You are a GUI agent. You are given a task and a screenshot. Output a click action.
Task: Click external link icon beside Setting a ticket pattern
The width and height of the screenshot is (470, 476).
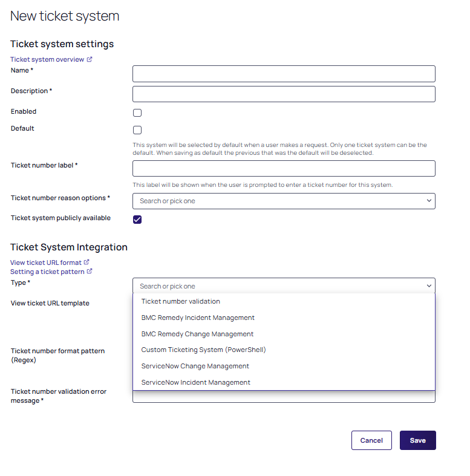coord(90,272)
